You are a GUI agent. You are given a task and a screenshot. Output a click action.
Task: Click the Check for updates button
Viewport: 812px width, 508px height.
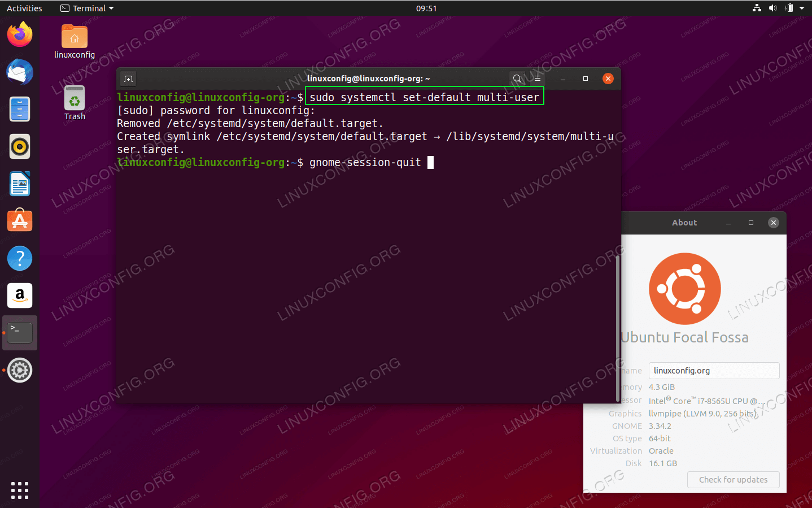point(733,480)
